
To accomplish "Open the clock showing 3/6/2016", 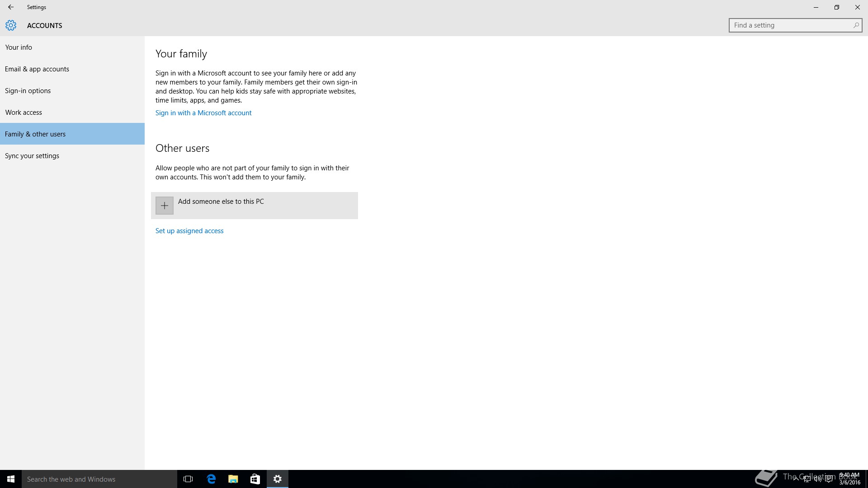I will [849, 479].
